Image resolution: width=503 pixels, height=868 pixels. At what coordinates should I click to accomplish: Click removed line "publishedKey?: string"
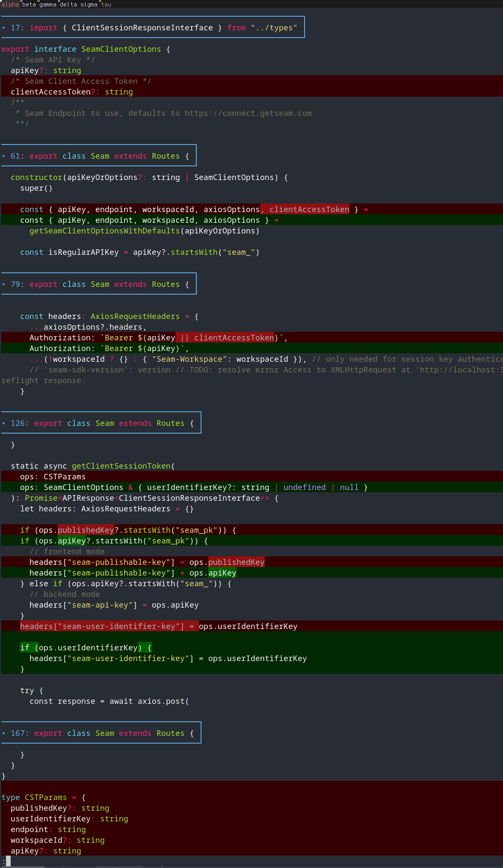tap(60, 808)
